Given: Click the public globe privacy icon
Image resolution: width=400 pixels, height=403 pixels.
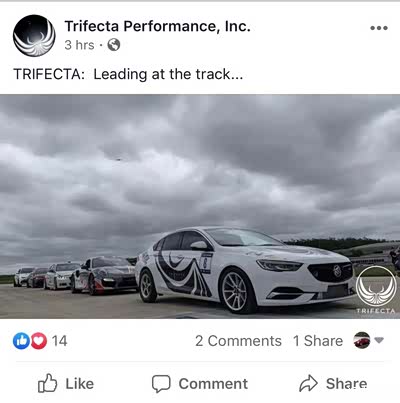Looking at the screenshot, I should click(114, 45).
